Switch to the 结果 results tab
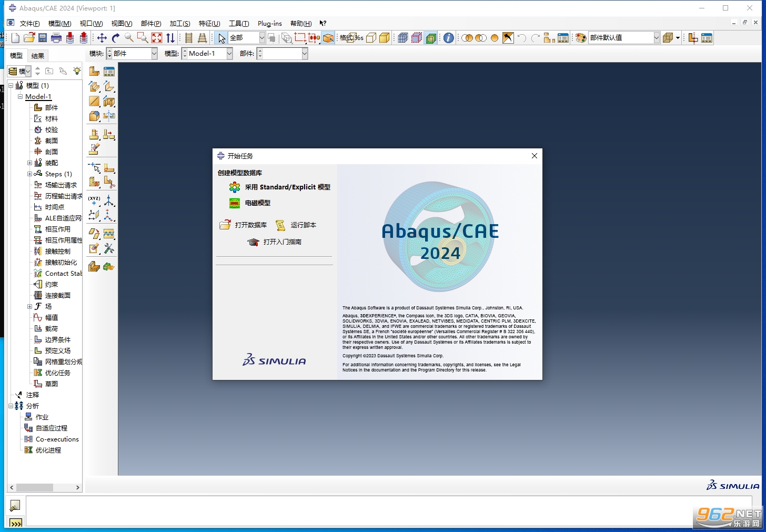Viewport: 766px width, 532px height. tap(38, 56)
